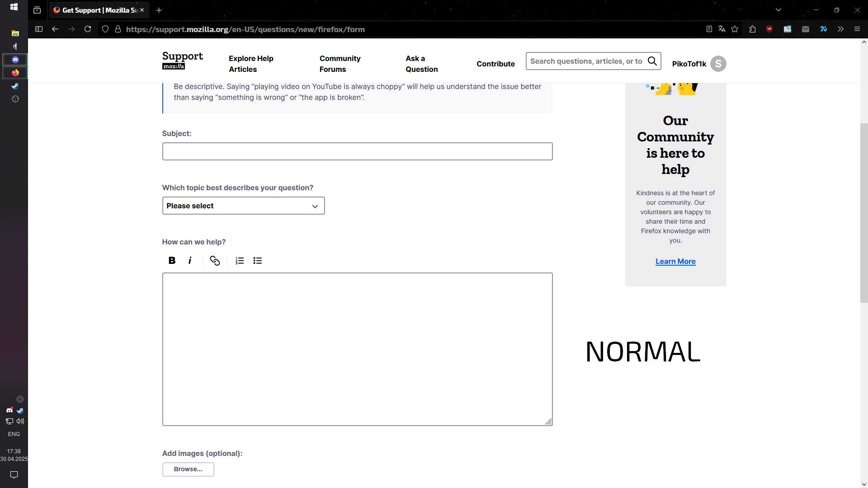
Task: Follow the Learn More link
Action: (675, 261)
